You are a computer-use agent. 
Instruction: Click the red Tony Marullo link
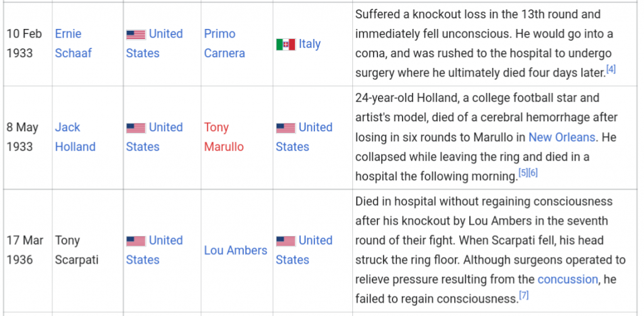(224, 137)
